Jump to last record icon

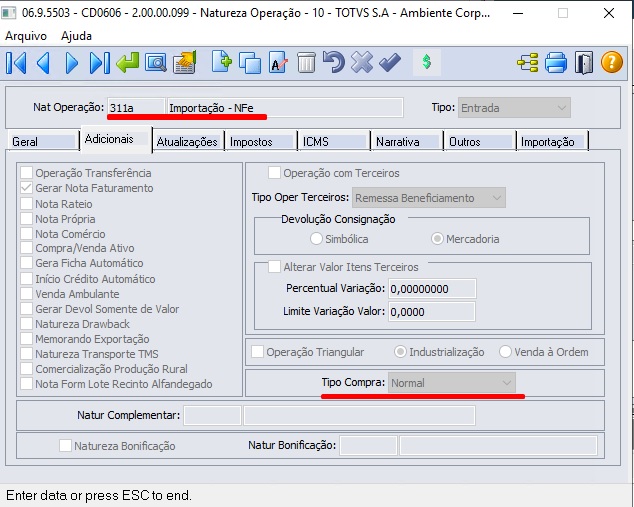pyautogui.click(x=99, y=63)
